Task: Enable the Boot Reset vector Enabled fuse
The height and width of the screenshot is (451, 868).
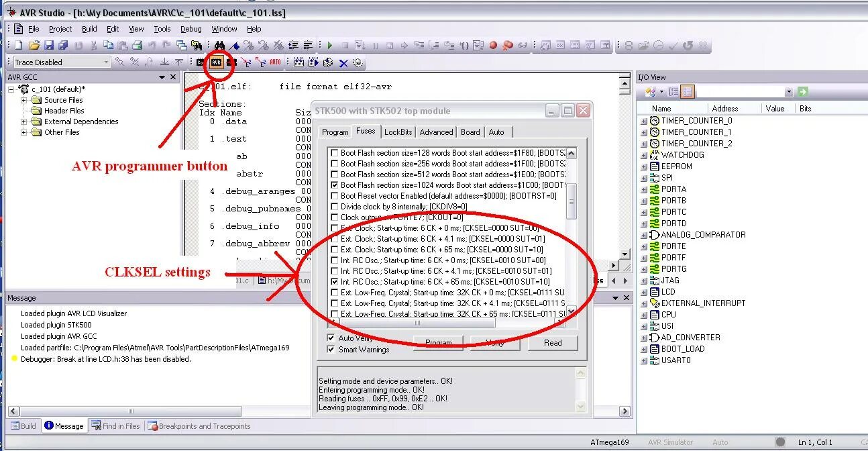Action: pos(335,196)
